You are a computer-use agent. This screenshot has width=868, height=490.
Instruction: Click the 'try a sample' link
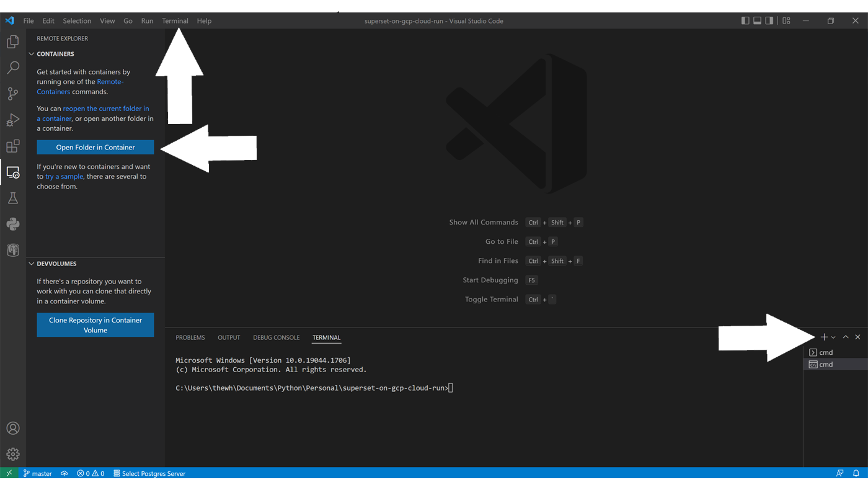64,177
